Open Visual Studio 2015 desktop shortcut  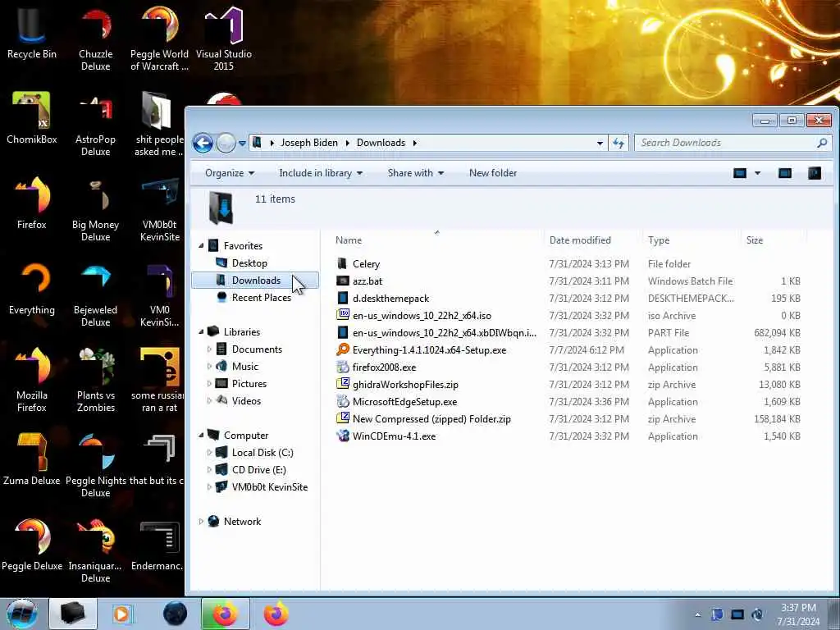pyautogui.click(x=223, y=39)
